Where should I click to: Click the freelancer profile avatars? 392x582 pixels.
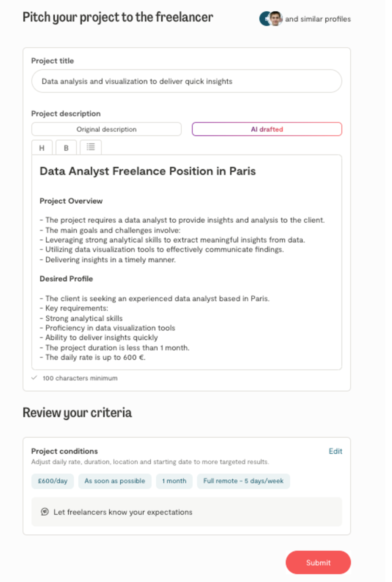[270, 19]
